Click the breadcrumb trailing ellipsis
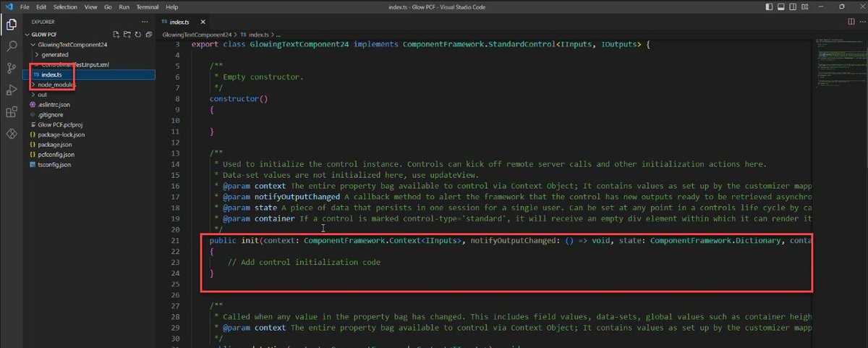The height and width of the screenshot is (348, 868). 280,34
